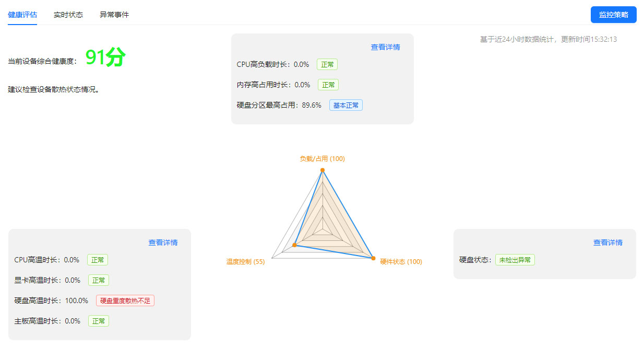
Task: Click the 硬盘重度散热不足 warning tag
Action: pos(125,300)
